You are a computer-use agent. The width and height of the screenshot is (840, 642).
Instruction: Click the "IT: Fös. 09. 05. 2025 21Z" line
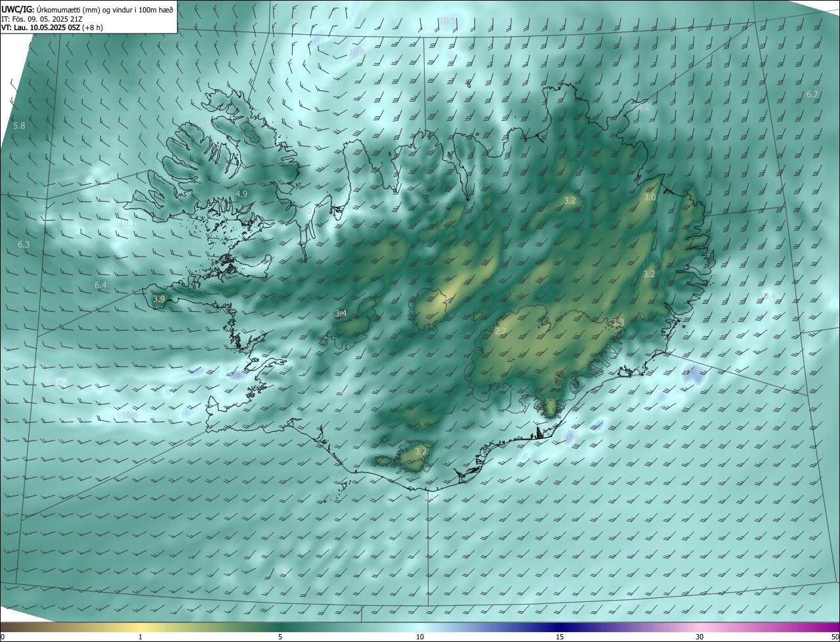pos(41,19)
